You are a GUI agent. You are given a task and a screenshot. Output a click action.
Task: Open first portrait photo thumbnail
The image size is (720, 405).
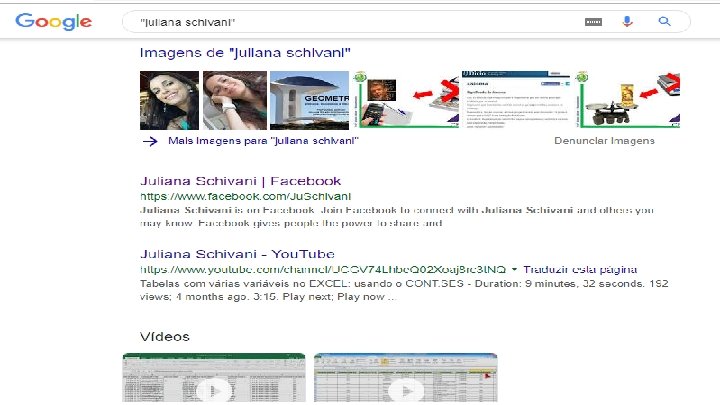point(169,100)
